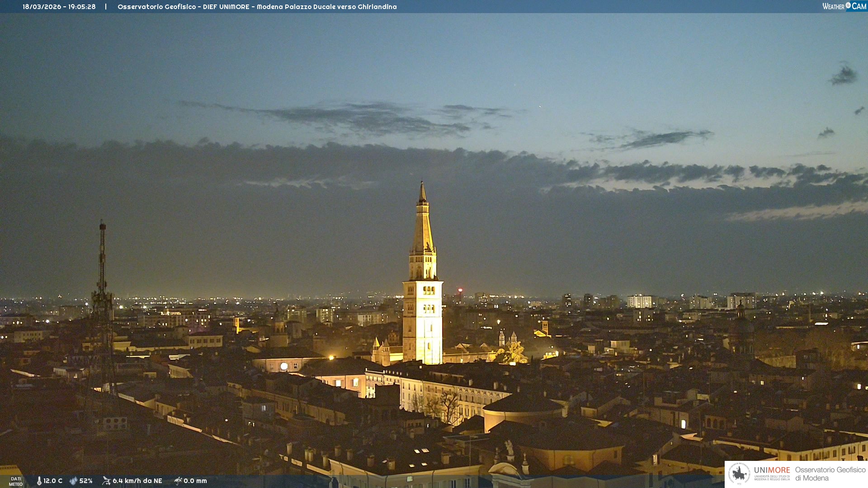Click the illuminated Ghirlandina tower spire
Viewport: 868px width, 488px height.
coord(423,226)
